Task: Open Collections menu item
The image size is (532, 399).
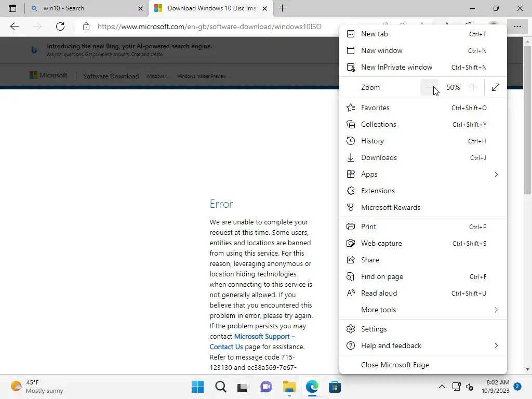Action: point(423,125)
